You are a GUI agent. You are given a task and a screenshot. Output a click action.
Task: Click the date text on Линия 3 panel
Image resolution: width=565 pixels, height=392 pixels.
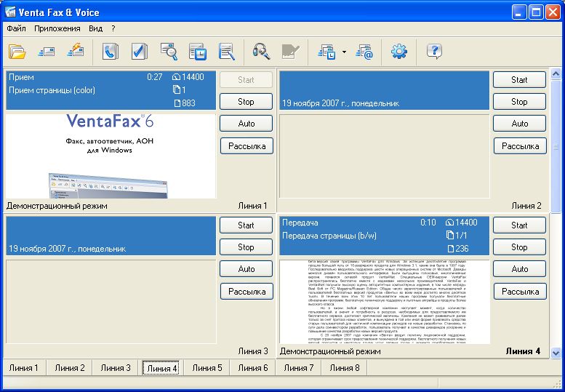click(x=68, y=249)
